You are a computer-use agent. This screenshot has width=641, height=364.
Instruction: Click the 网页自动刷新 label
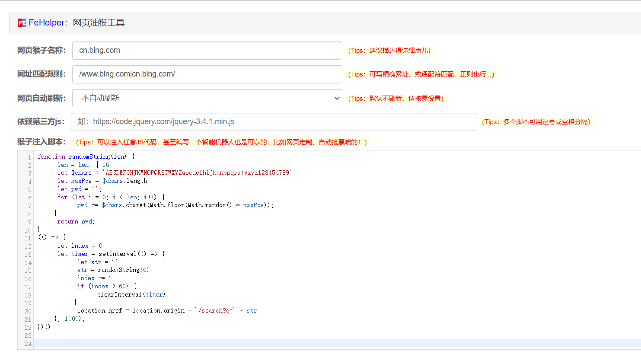coord(41,98)
